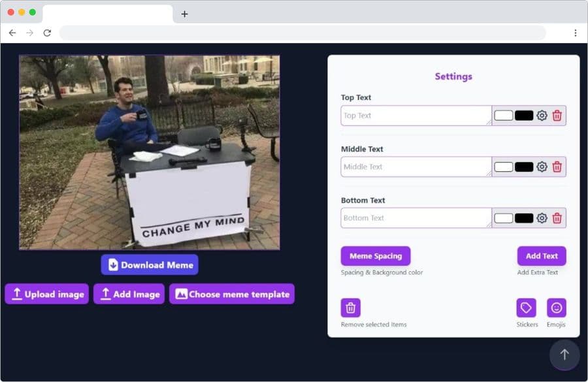Delete the Bottom Text with trash icon
The width and height of the screenshot is (588, 382).
click(557, 218)
